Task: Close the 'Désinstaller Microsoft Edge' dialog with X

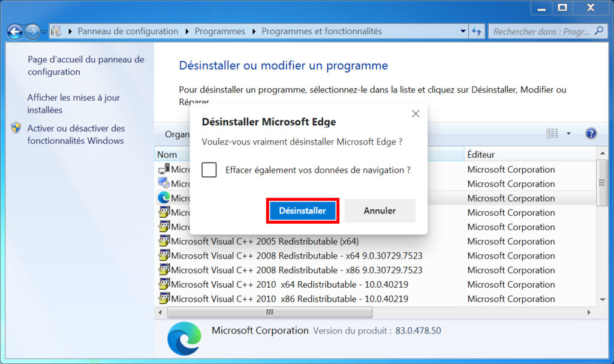Action: 416,113
